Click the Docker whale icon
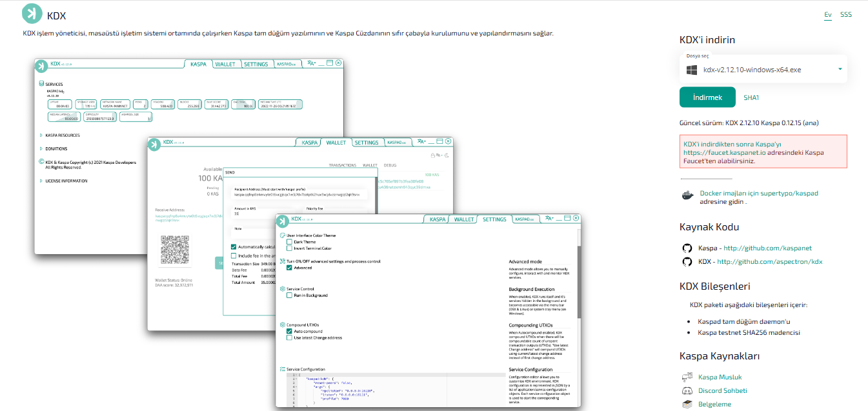This screenshot has width=868, height=411. coord(688,195)
